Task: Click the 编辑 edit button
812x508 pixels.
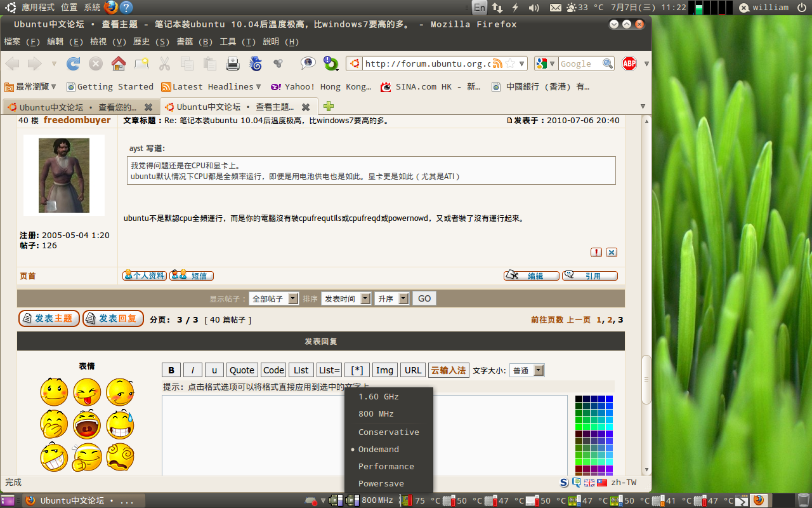Action: [532, 275]
